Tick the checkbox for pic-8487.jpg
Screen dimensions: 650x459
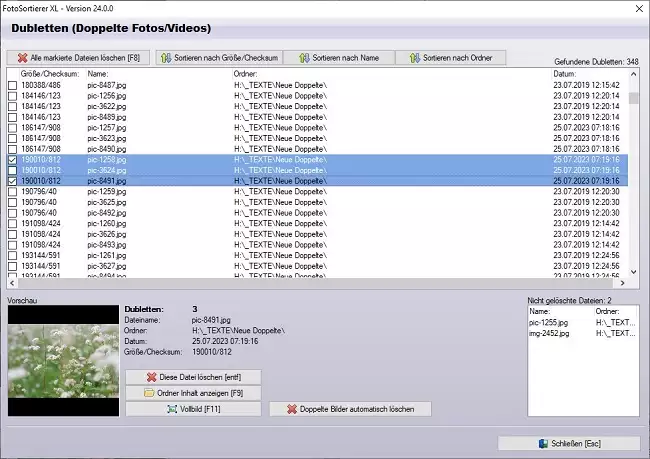pos(12,85)
